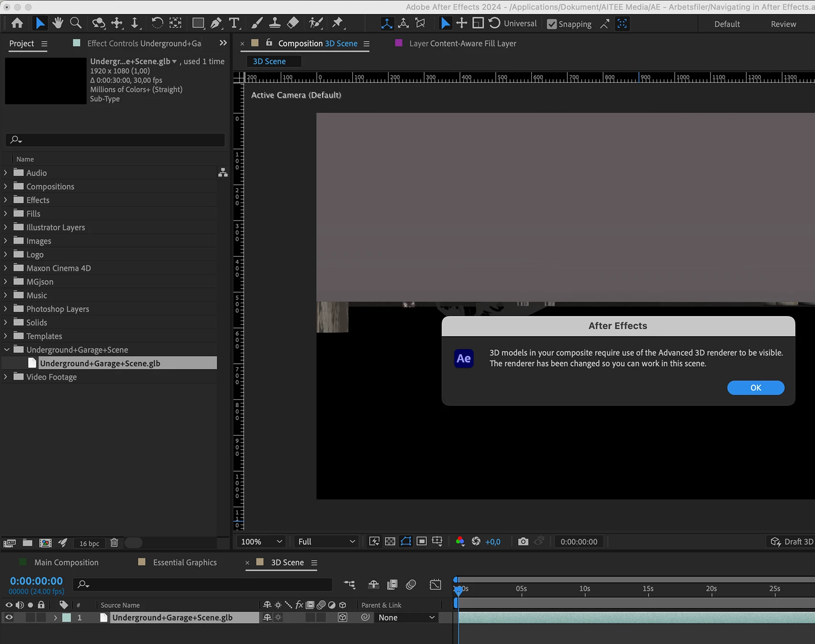Toggle the viewer lock on Composition tab
The width and height of the screenshot is (815, 644).
(x=269, y=43)
